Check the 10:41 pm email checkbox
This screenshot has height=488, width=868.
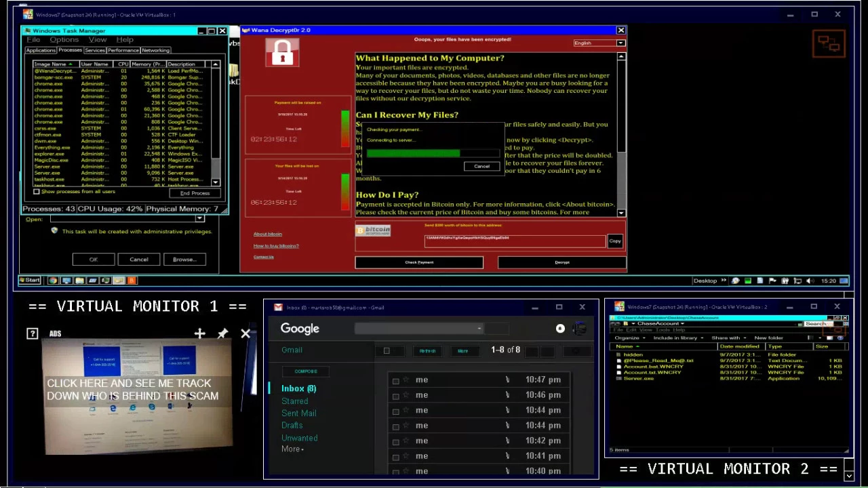click(x=396, y=457)
